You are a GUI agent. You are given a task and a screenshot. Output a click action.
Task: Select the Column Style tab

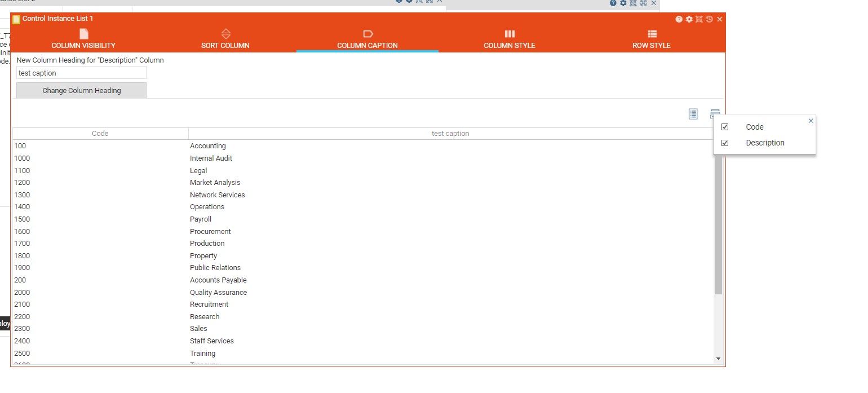click(x=510, y=39)
